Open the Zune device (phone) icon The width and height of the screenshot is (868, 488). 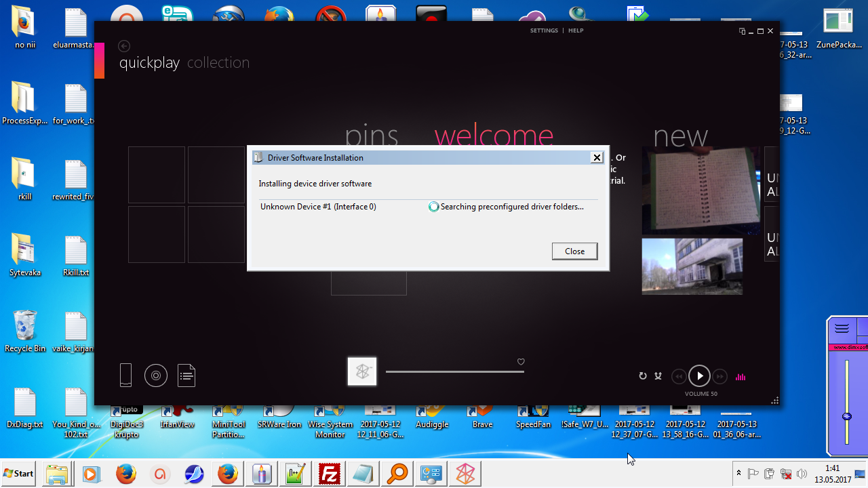(x=125, y=375)
